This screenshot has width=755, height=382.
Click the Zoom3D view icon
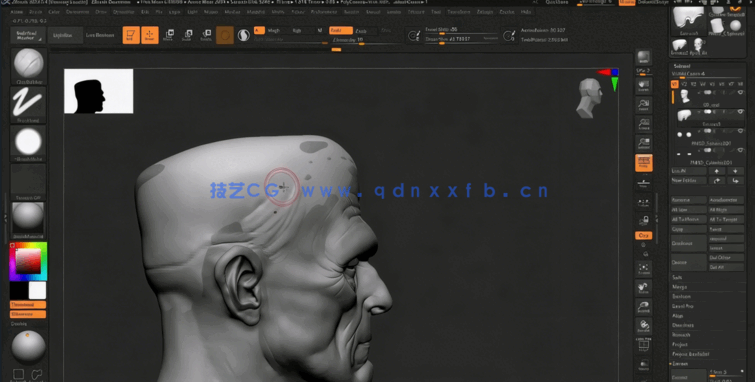(644, 307)
